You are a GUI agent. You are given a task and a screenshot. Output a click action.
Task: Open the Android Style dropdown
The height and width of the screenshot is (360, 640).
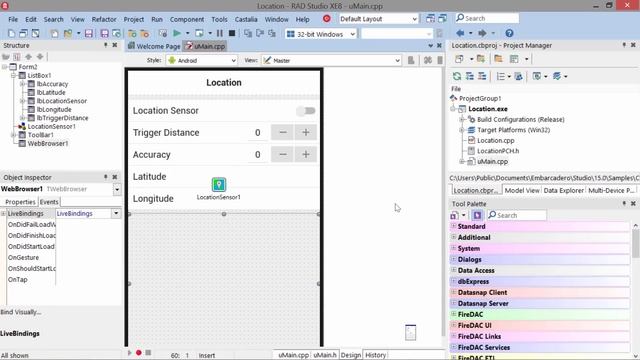click(233, 60)
